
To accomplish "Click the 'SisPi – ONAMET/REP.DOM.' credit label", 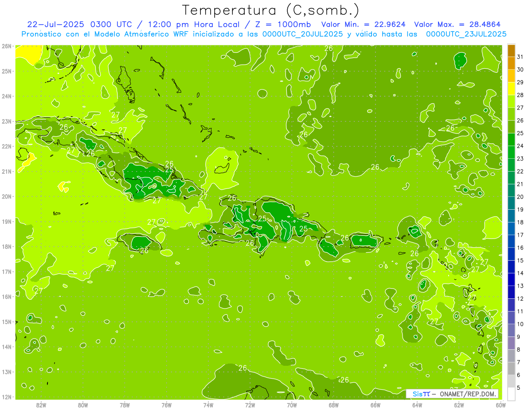I will [452, 394].
